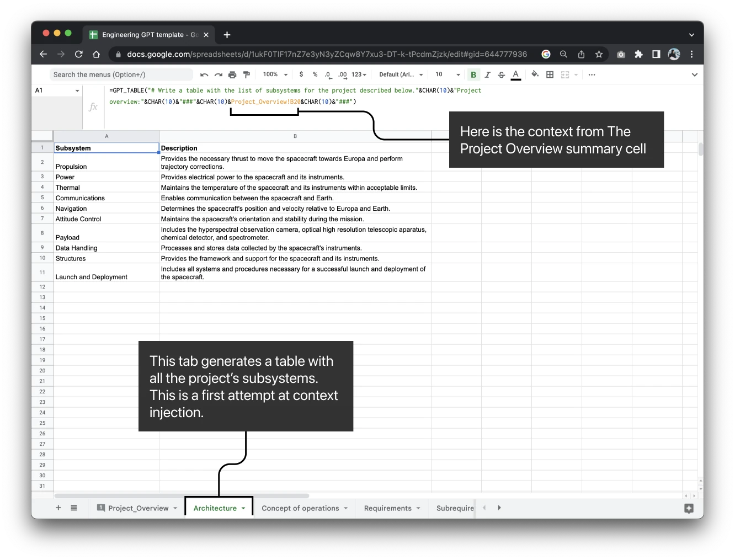Select the Description header cell
Image resolution: width=735 pixels, height=560 pixels.
(x=295, y=148)
